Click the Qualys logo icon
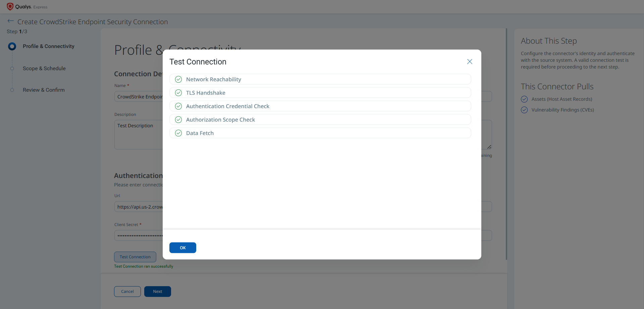Image resolution: width=644 pixels, height=309 pixels. [10, 7]
